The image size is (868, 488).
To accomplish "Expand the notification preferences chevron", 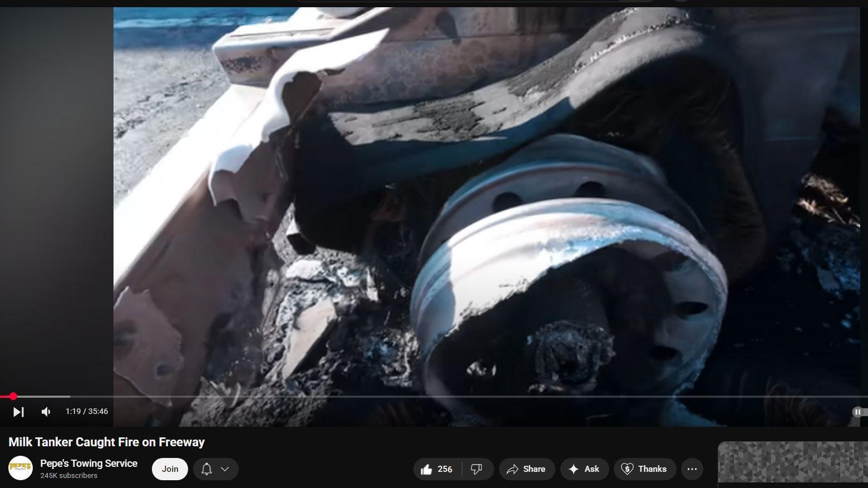I will [x=225, y=469].
